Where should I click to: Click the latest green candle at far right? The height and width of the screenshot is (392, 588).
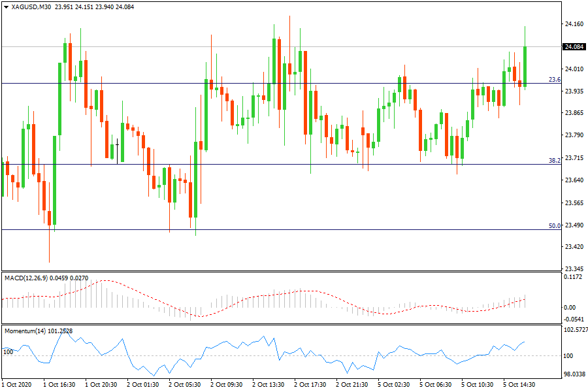point(525,65)
